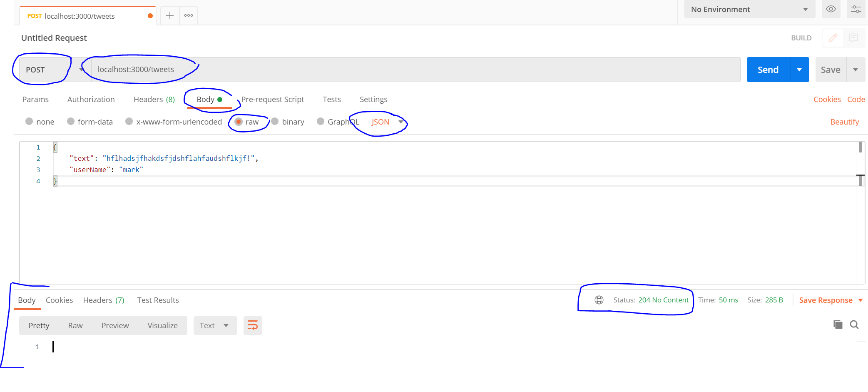The width and height of the screenshot is (868, 392).
Task: Click the Beautify link
Action: (844, 122)
